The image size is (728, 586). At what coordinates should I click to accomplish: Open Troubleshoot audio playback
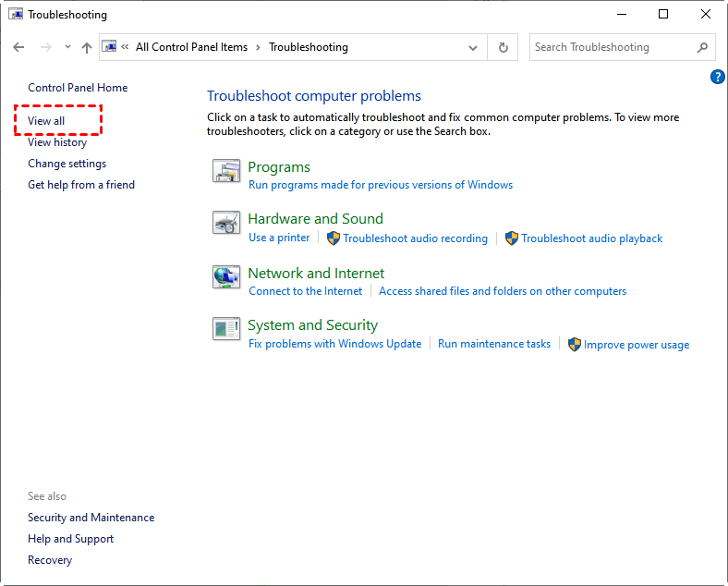tap(591, 238)
